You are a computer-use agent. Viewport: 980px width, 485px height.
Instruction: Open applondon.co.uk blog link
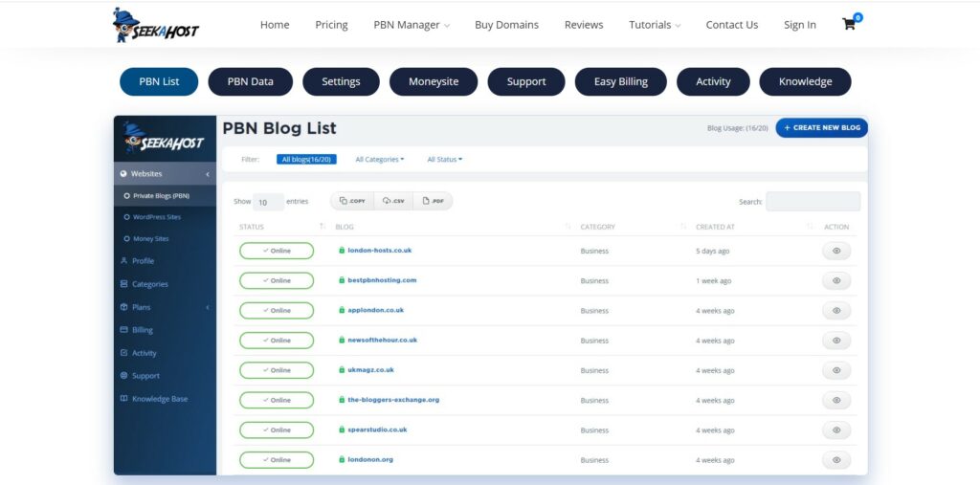pos(375,310)
